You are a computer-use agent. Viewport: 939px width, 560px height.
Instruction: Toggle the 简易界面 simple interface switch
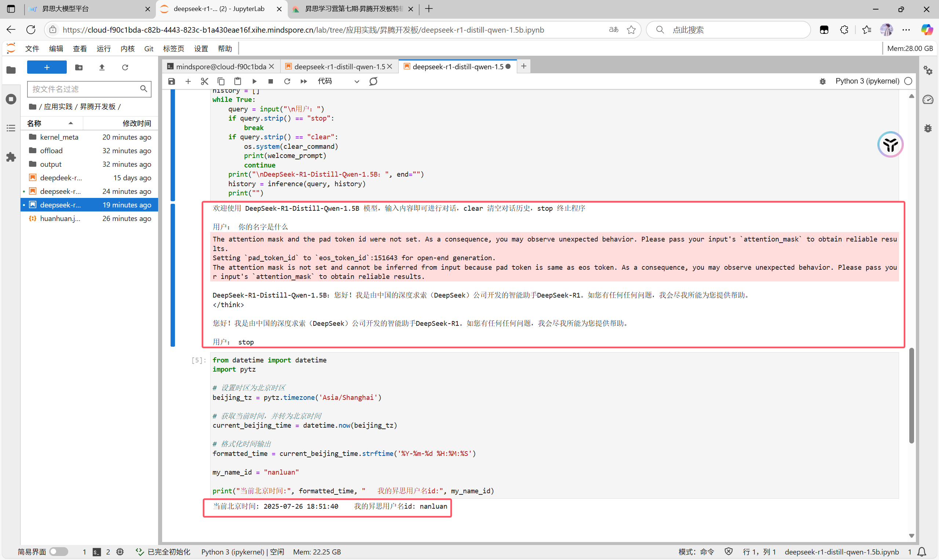(58, 552)
